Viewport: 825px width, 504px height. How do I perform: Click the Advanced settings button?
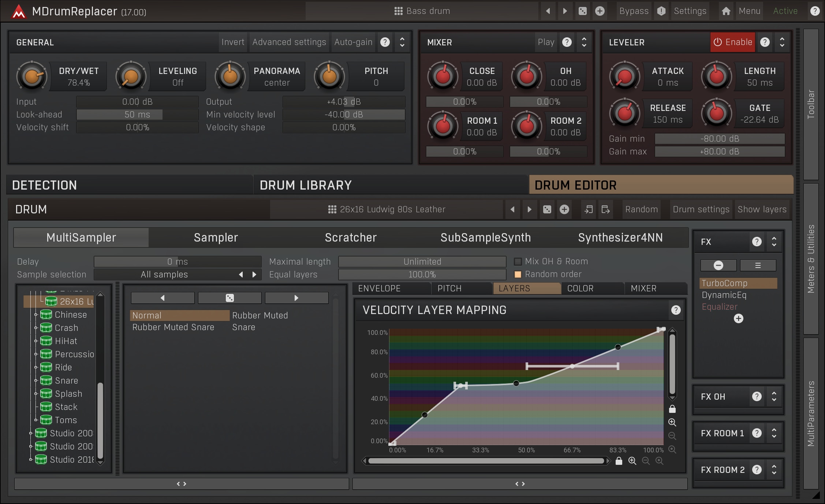pos(289,42)
